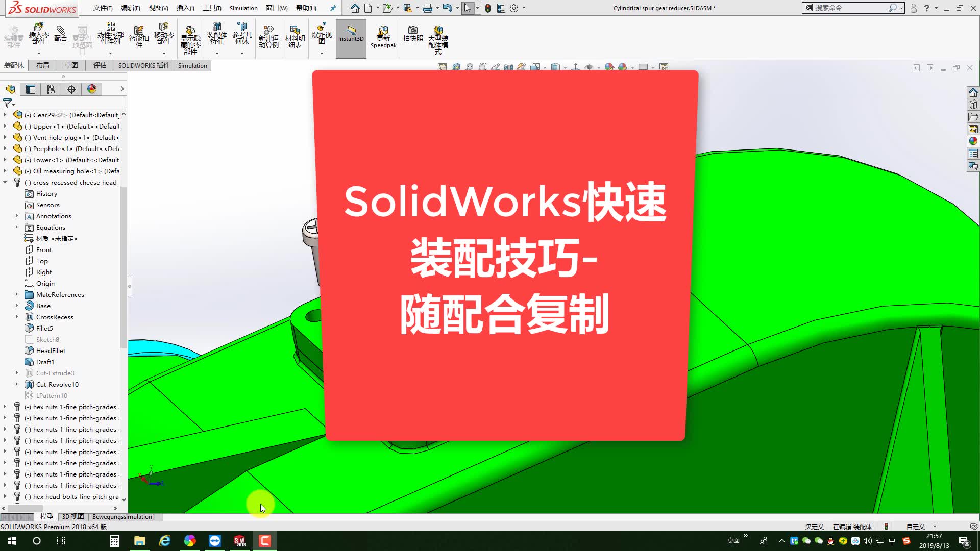Collapse the cross recessed cheese head node
This screenshot has width=980, height=551.
point(5,182)
